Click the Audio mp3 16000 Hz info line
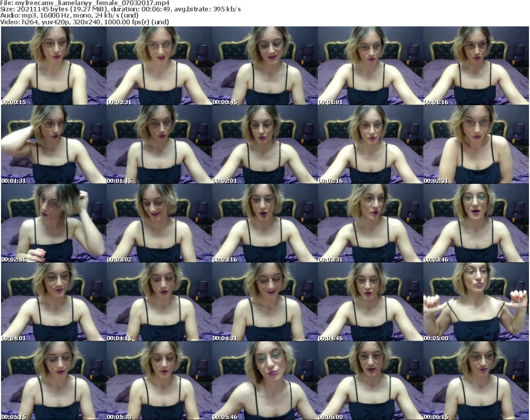This screenshot has height=420, width=530. [x=69, y=16]
